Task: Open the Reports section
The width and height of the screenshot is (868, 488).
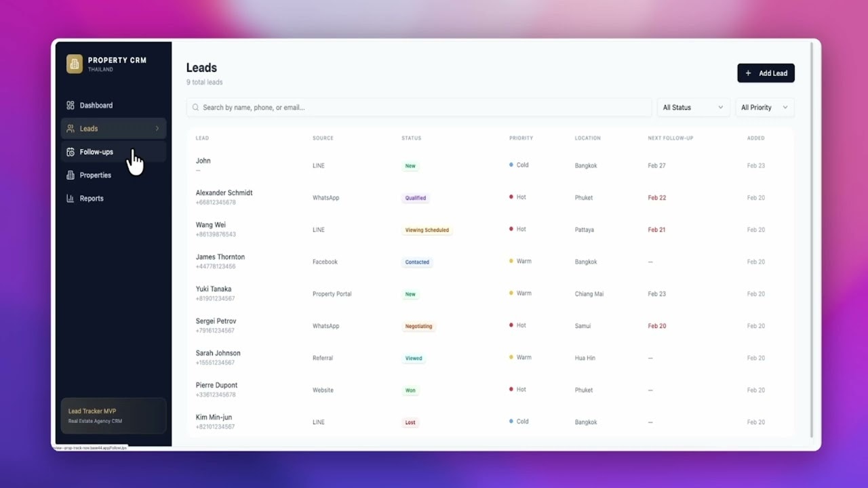Action: [x=113, y=198]
